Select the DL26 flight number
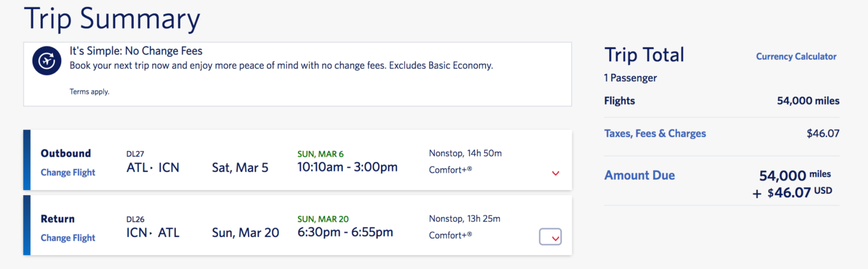The image size is (868, 269). (136, 219)
